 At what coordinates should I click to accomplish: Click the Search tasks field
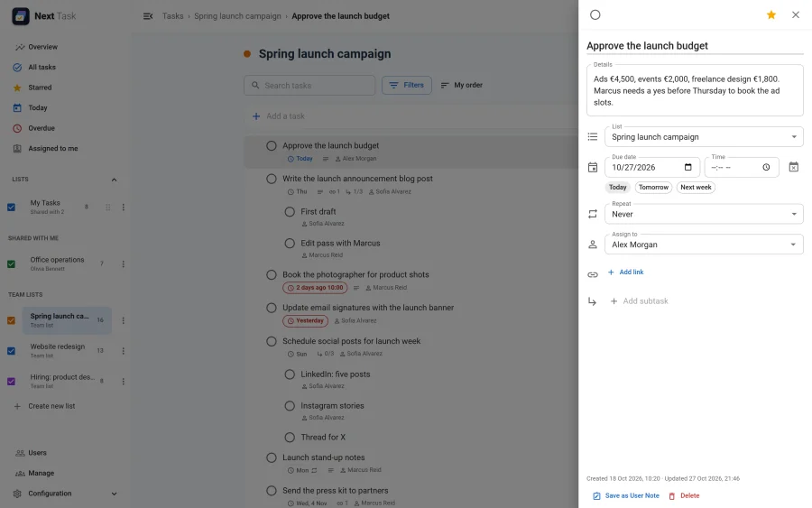click(x=309, y=86)
